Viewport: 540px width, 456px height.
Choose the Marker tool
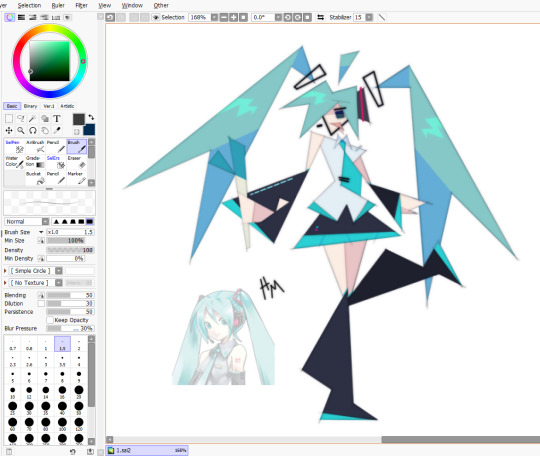click(76, 178)
